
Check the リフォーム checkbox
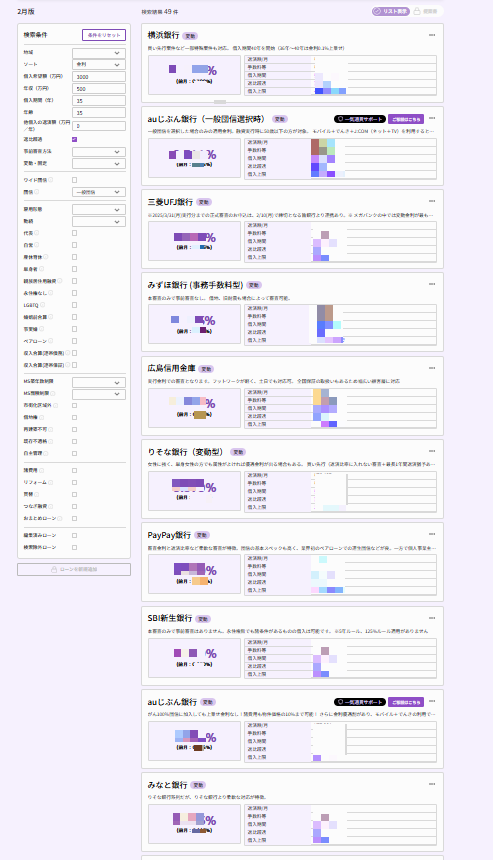[x=75, y=483]
